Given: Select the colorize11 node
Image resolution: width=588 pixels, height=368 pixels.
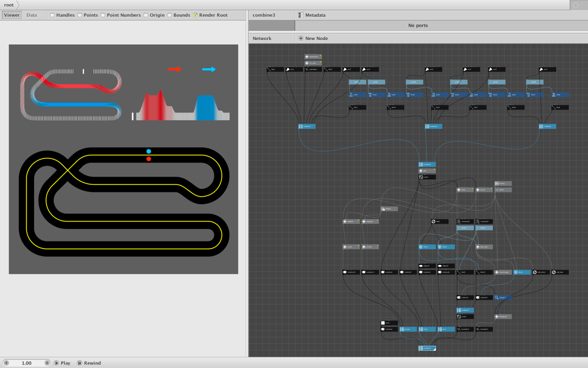Looking at the screenshot, I should coord(370,272).
